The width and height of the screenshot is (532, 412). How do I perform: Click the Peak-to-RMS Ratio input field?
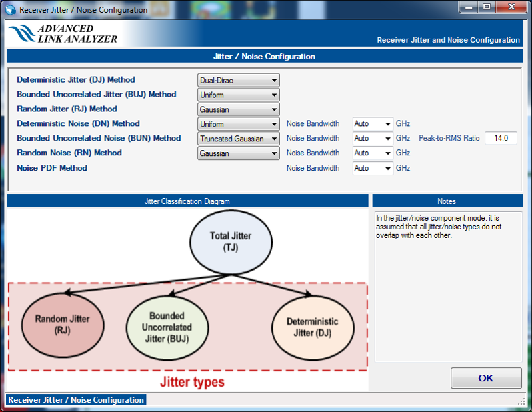[501, 138]
